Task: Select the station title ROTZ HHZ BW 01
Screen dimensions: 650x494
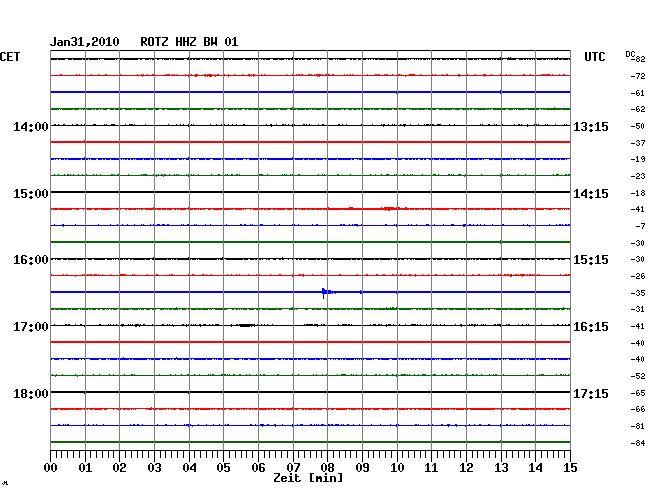Action: tap(189, 42)
